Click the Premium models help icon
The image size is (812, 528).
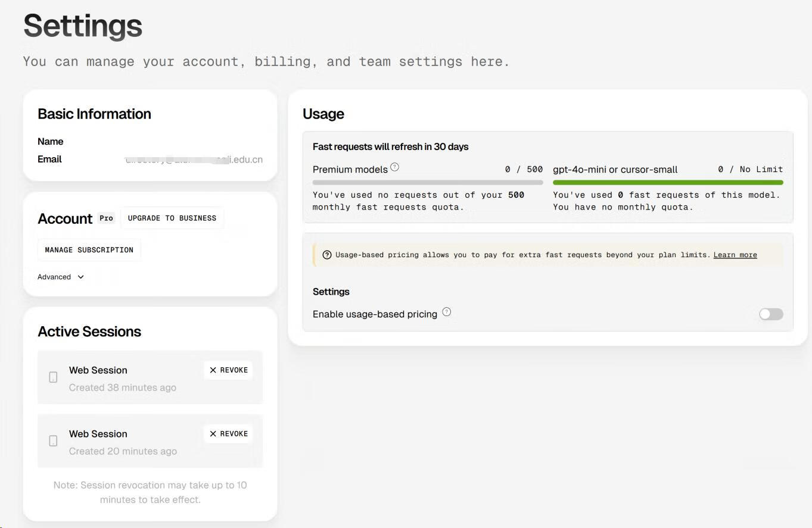coord(394,167)
